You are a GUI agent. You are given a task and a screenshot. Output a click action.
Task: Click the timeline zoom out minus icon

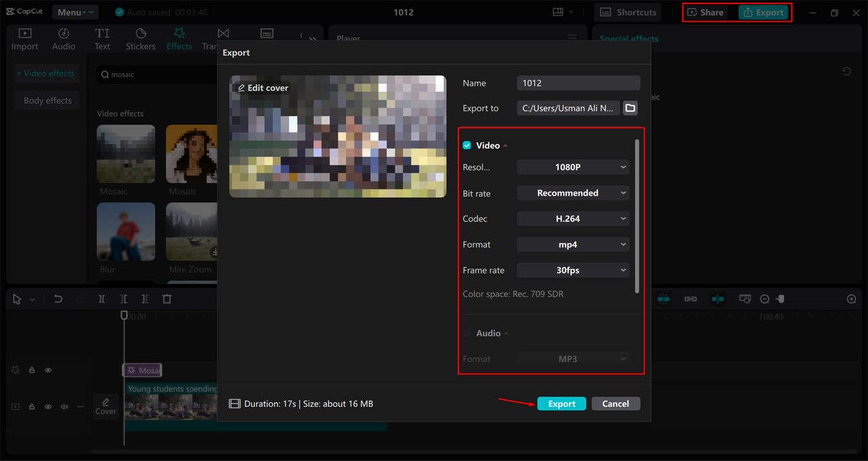point(764,299)
